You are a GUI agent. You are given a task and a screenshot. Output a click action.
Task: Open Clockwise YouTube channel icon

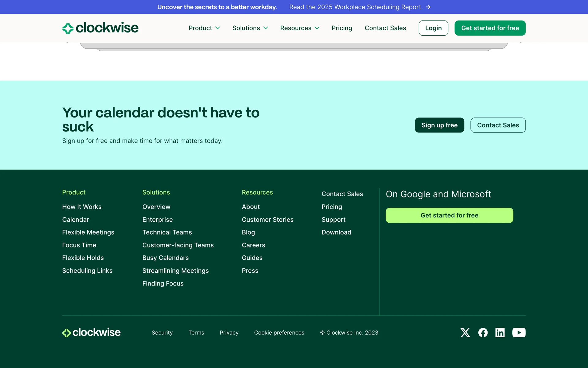tap(519, 332)
